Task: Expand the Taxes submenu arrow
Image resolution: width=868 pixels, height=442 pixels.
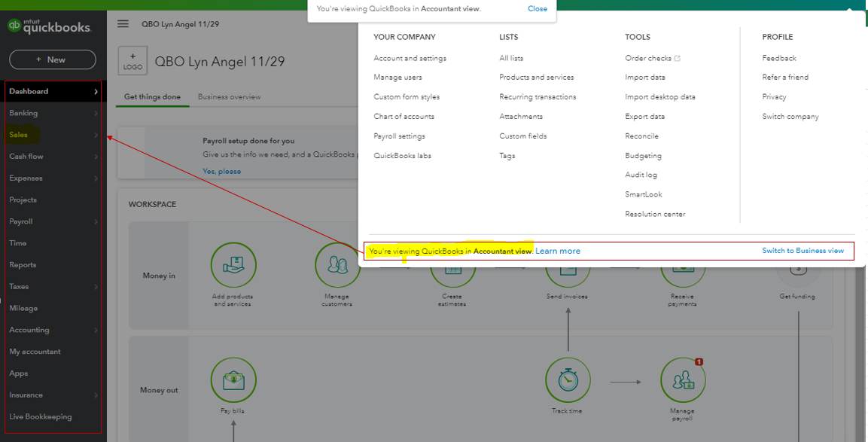Action: (96, 286)
